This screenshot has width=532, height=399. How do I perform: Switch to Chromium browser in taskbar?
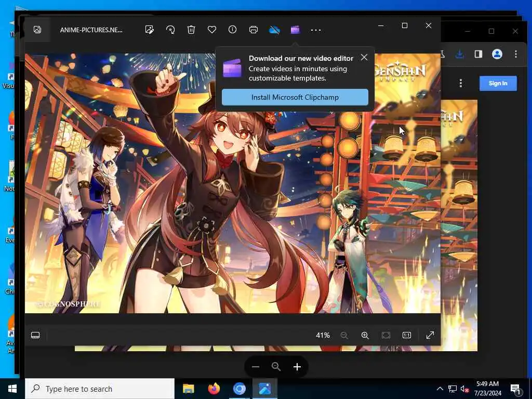[x=239, y=389]
